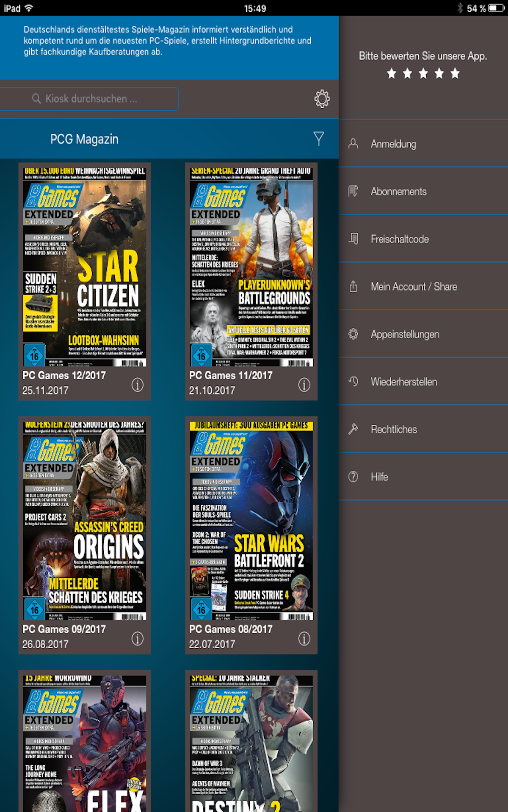Open info for PC Games 11/2017
Viewport: 508px width, 812px height.
coord(304,385)
